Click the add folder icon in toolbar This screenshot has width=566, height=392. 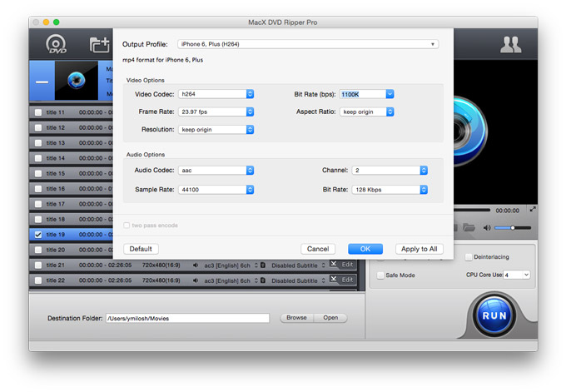[100, 45]
